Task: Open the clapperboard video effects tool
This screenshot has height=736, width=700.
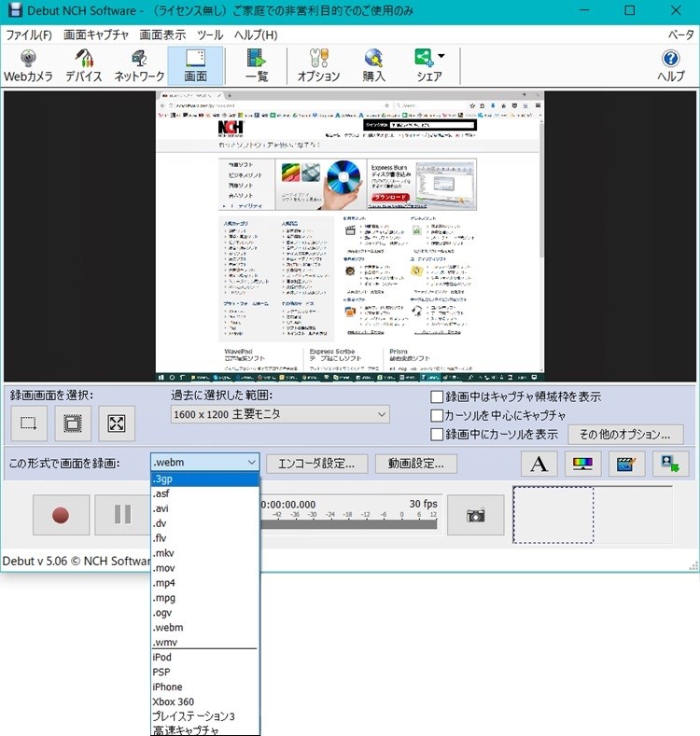Action: [x=626, y=464]
